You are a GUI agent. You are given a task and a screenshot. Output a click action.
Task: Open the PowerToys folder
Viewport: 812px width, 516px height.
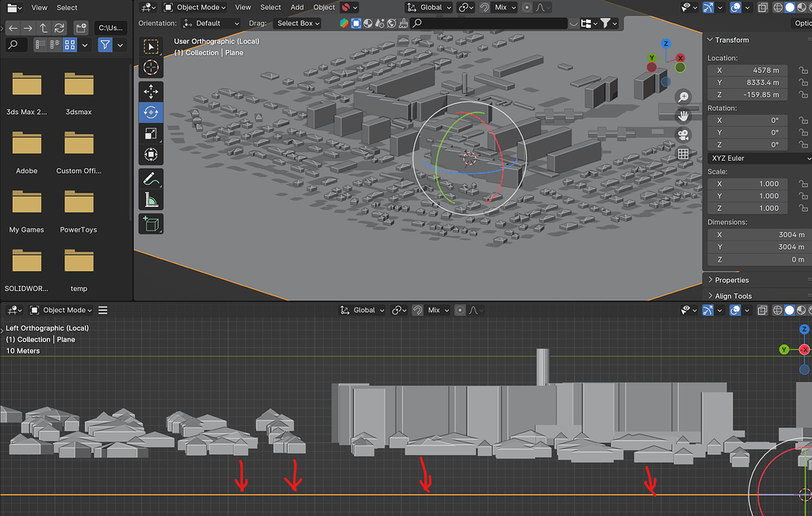[79, 211]
